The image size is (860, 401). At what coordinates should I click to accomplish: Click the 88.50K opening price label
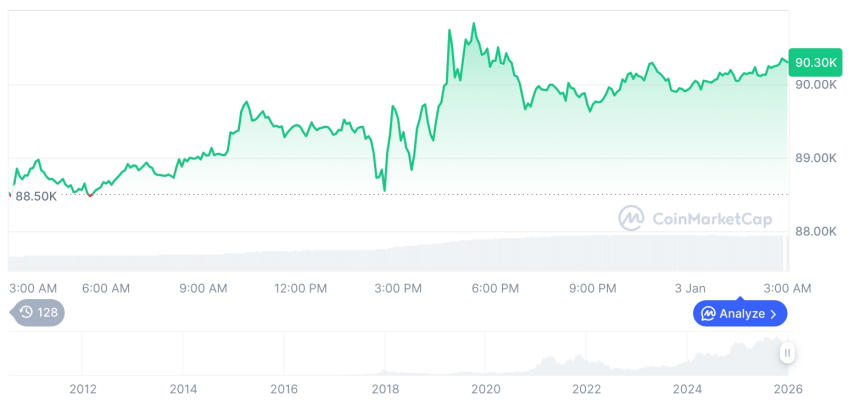pyautogui.click(x=36, y=196)
